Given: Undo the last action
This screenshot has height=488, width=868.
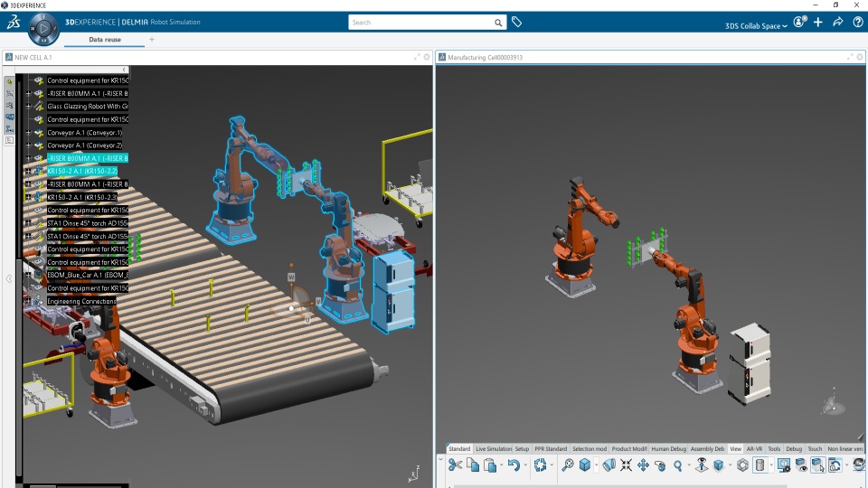Looking at the screenshot, I should click(x=514, y=465).
